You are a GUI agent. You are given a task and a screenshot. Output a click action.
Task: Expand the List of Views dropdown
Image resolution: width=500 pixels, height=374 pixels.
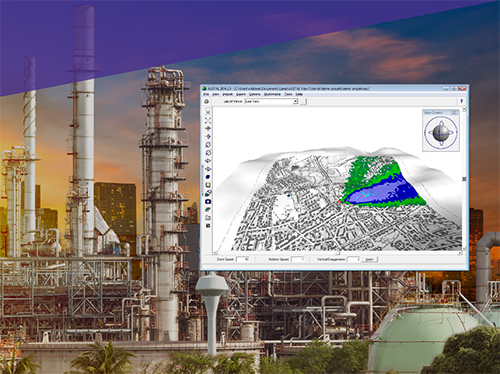pos(295,101)
